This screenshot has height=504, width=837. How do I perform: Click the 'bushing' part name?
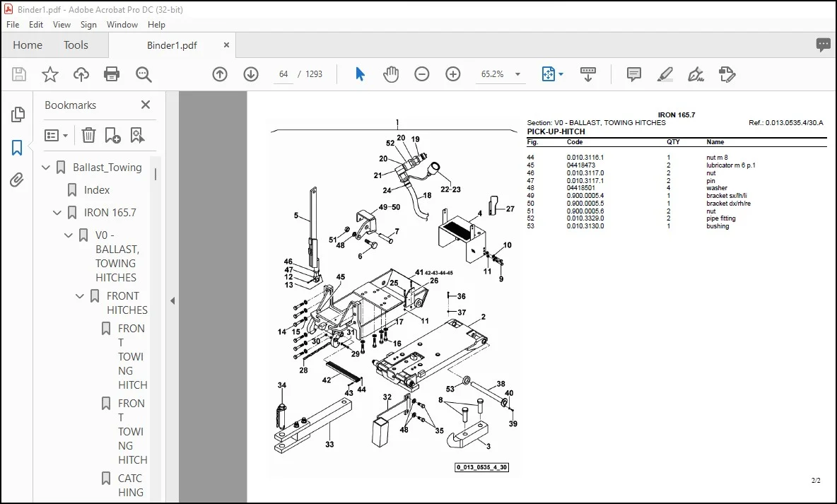click(x=718, y=225)
